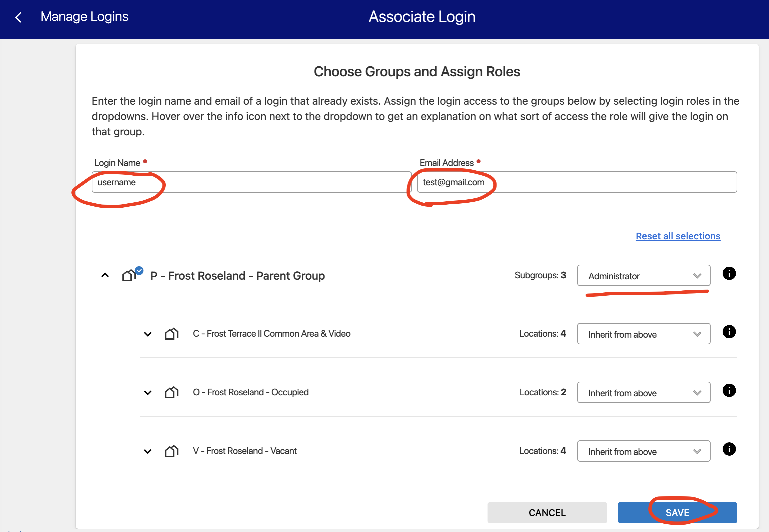This screenshot has width=769, height=532.
Task: Click house icon next to Frost Roseland Occupied
Action: pos(172,392)
